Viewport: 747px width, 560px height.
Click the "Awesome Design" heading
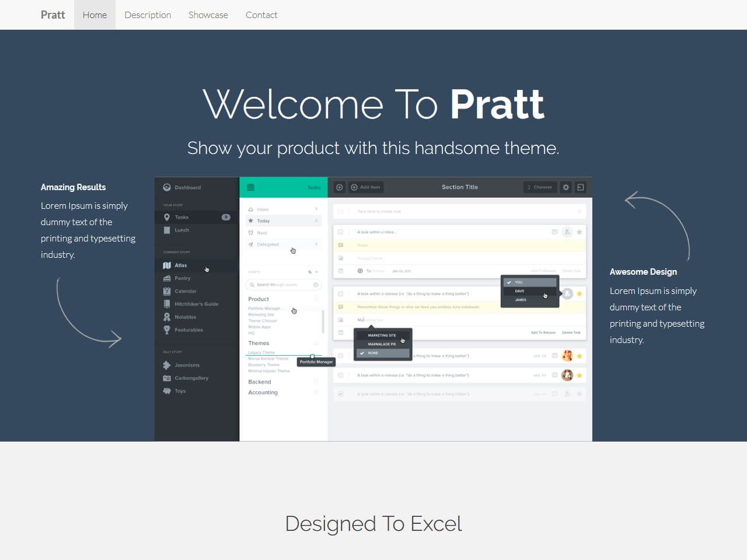(643, 272)
